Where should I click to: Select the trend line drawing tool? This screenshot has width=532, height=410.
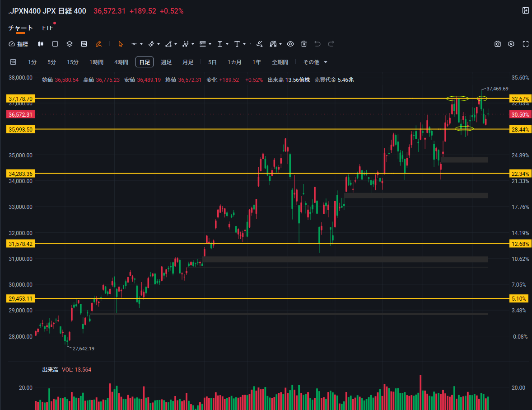pos(151,44)
